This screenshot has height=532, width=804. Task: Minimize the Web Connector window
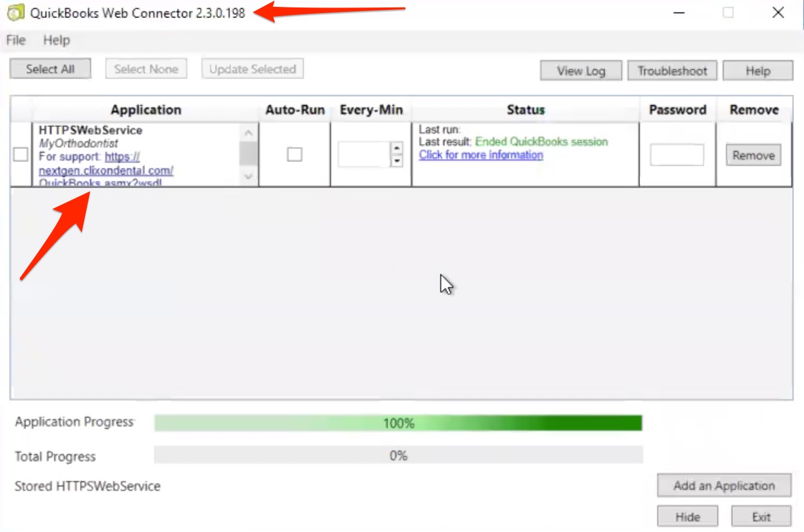coord(678,12)
